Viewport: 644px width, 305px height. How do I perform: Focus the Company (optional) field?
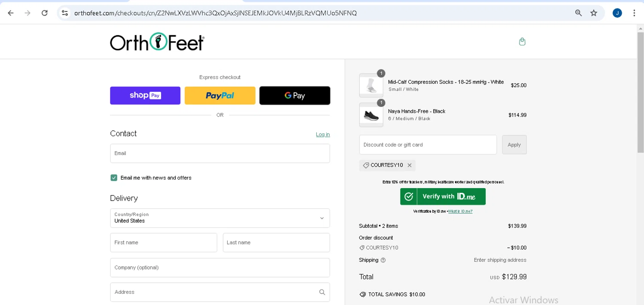coord(220,268)
